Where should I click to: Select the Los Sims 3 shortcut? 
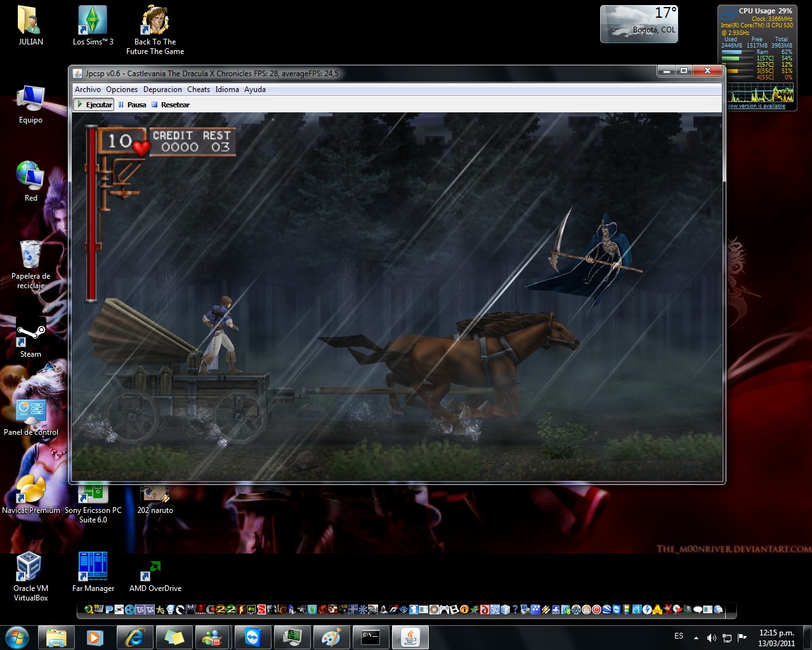click(x=93, y=25)
